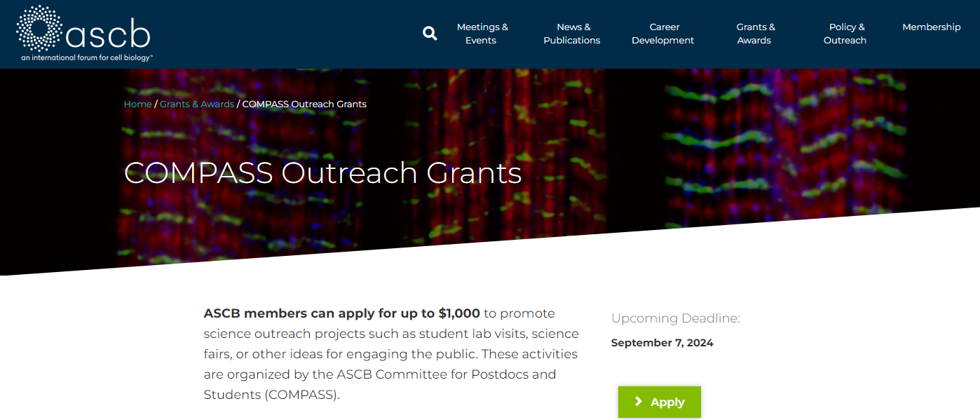
Task: Click the September 7, 2024 deadline date
Action: click(x=662, y=343)
